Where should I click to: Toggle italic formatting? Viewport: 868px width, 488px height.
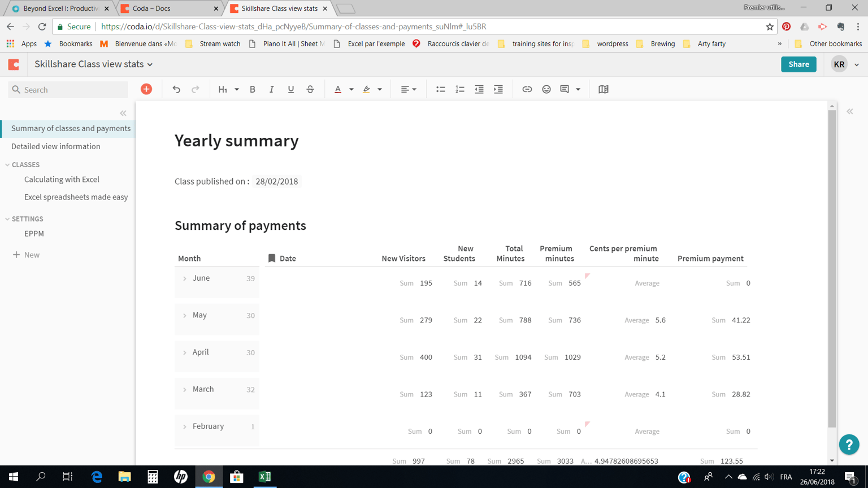tap(272, 89)
